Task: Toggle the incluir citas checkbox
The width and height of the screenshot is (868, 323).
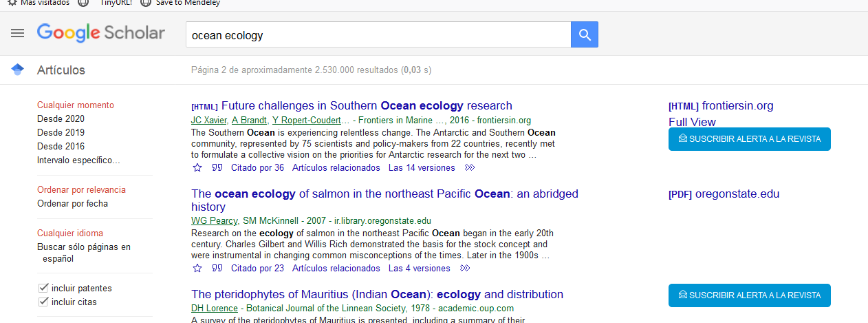Action: 43,302
